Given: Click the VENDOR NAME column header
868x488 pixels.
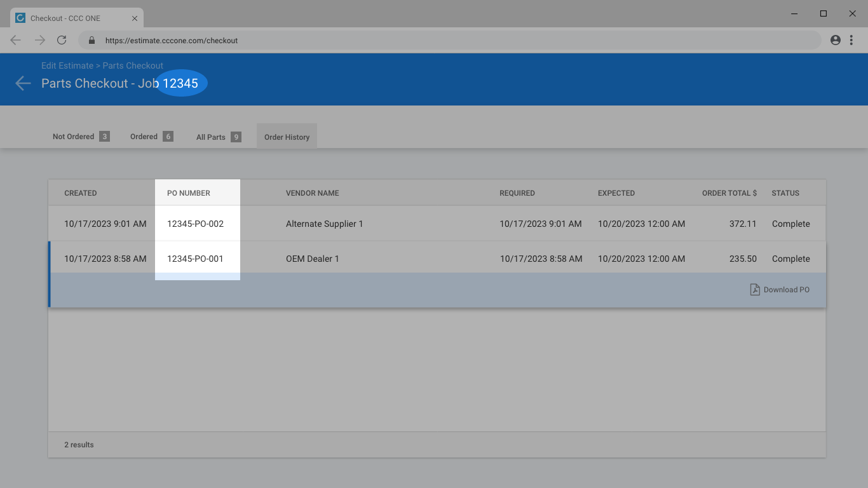Looking at the screenshot, I should coord(313,193).
